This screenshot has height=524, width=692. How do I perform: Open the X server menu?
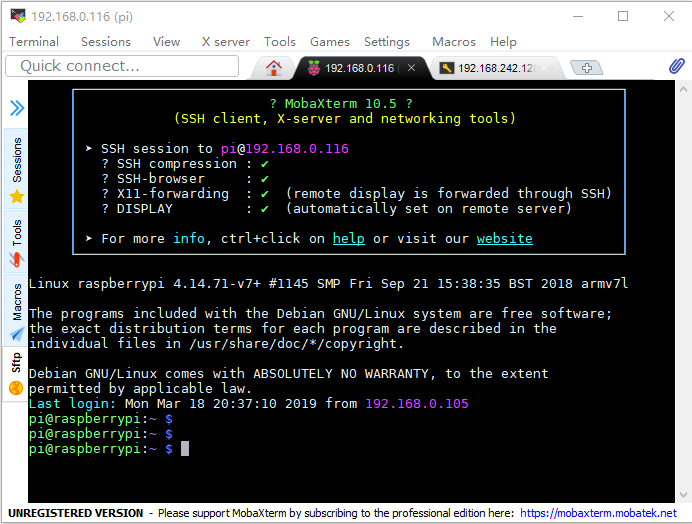pos(226,41)
